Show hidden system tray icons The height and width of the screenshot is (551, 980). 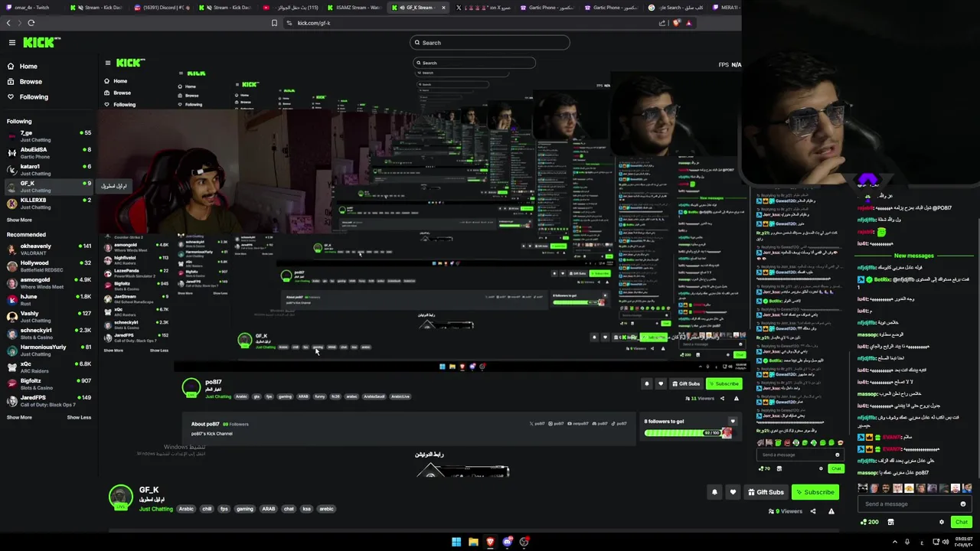coord(895,542)
